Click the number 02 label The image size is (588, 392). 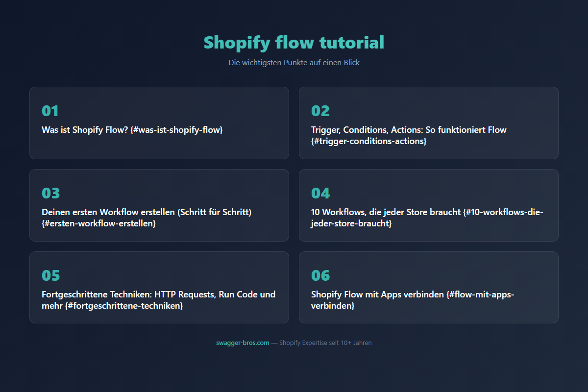pyautogui.click(x=320, y=111)
